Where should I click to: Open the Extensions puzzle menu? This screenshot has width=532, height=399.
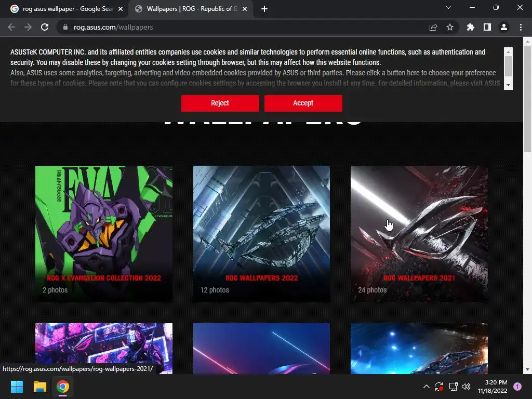click(471, 27)
